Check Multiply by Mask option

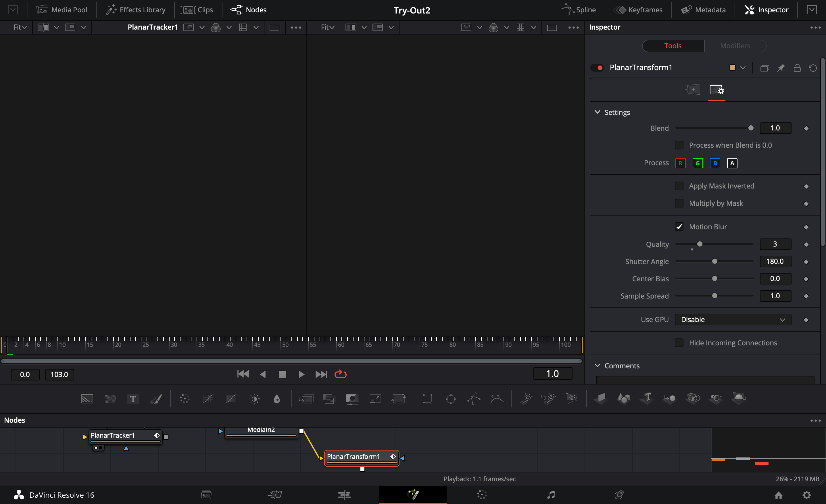(680, 203)
